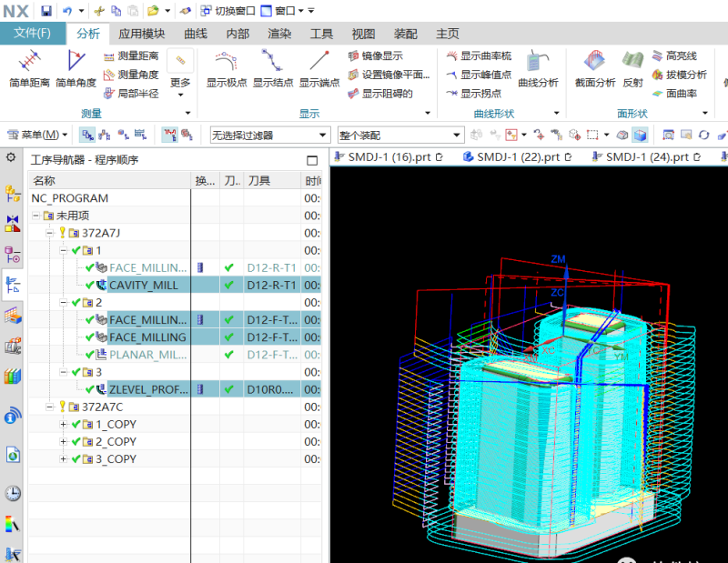Screen dimensions: 728x563
Task: Open the SMDJ-1 (16).prt document tab
Action: click(389, 156)
